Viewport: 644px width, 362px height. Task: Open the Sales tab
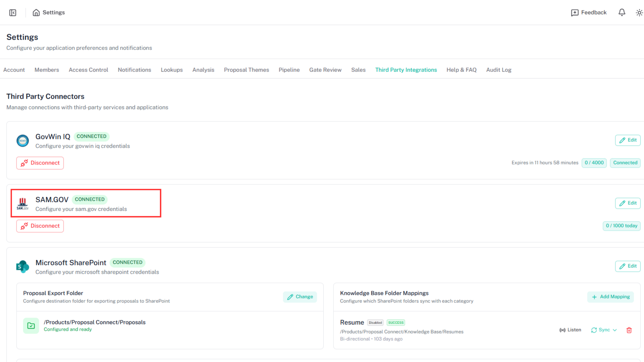tap(358, 70)
